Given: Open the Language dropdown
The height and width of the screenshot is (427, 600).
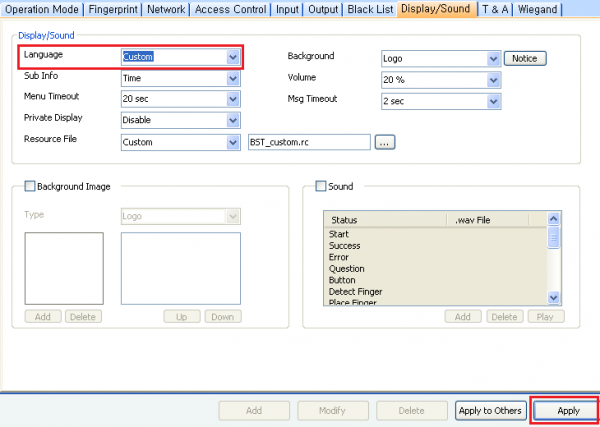Looking at the screenshot, I should tap(232, 57).
